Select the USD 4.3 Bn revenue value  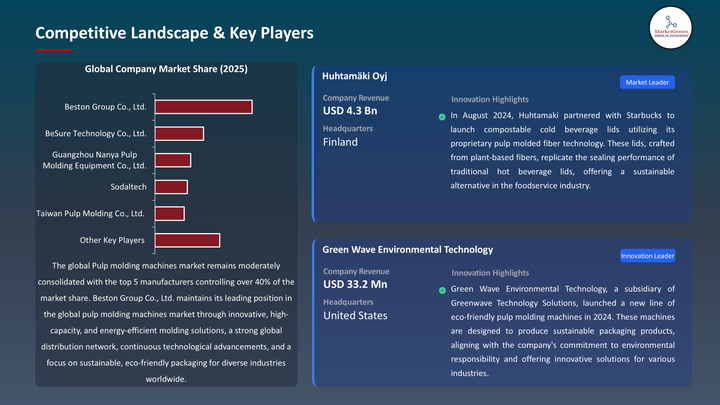tap(350, 111)
